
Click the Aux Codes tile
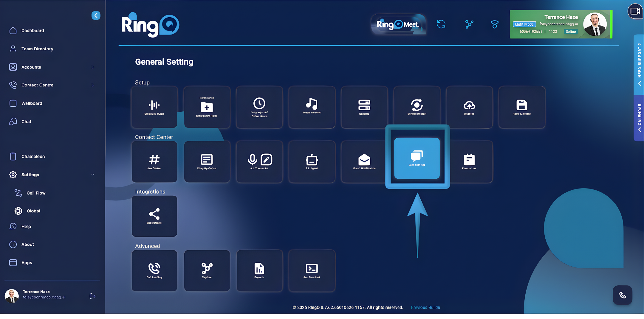pos(154,161)
